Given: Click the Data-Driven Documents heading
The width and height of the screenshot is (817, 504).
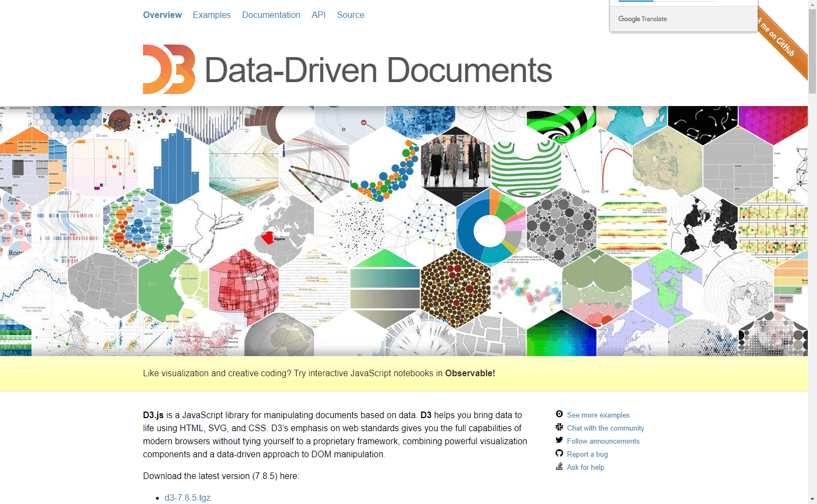Looking at the screenshot, I should 378,70.
